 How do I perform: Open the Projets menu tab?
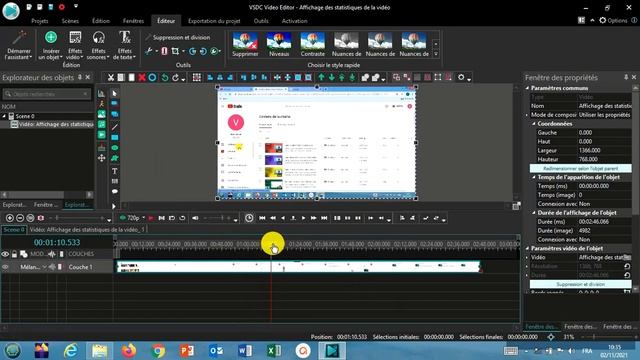40,21
